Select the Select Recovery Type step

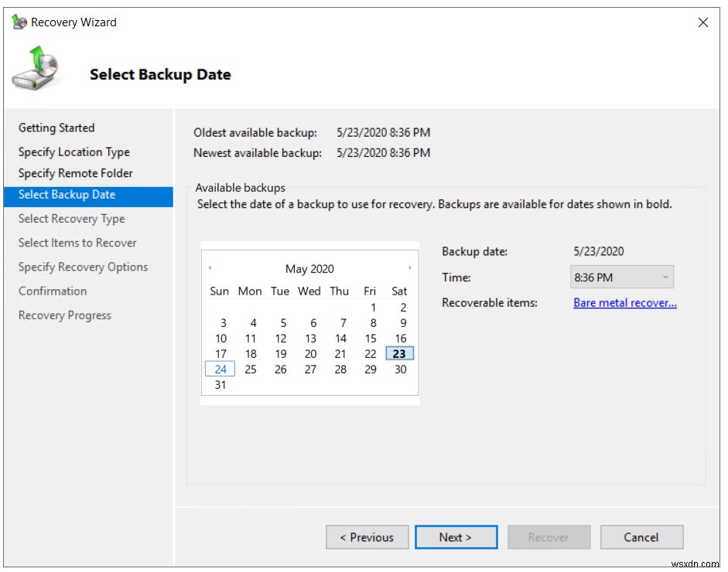coord(71,219)
